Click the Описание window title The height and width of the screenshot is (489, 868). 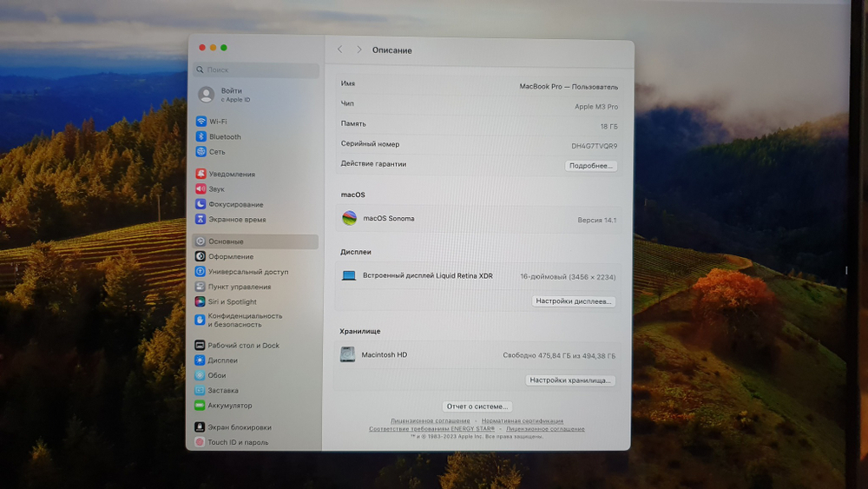pos(392,50)
